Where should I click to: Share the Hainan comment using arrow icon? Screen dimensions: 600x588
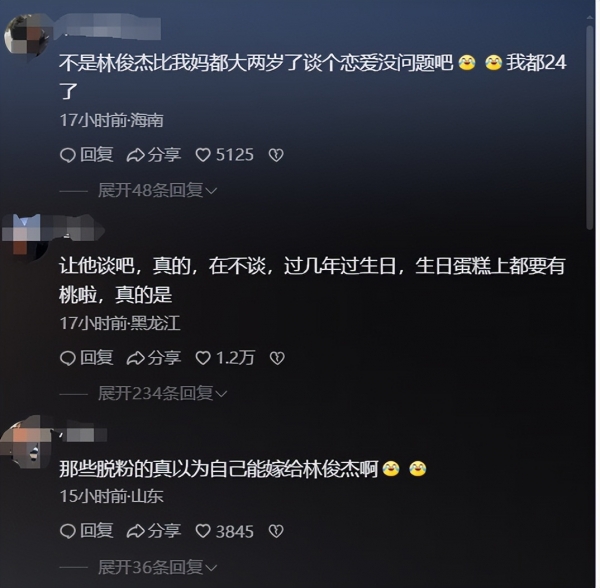pos(135,155)
